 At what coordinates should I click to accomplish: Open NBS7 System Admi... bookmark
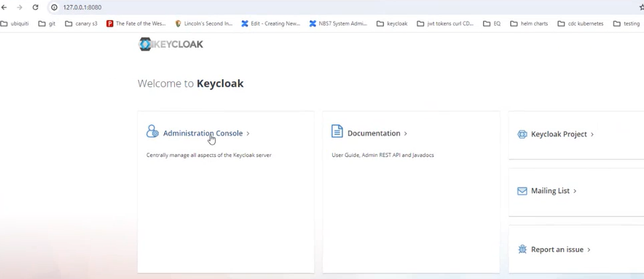[x=338, y=24]
